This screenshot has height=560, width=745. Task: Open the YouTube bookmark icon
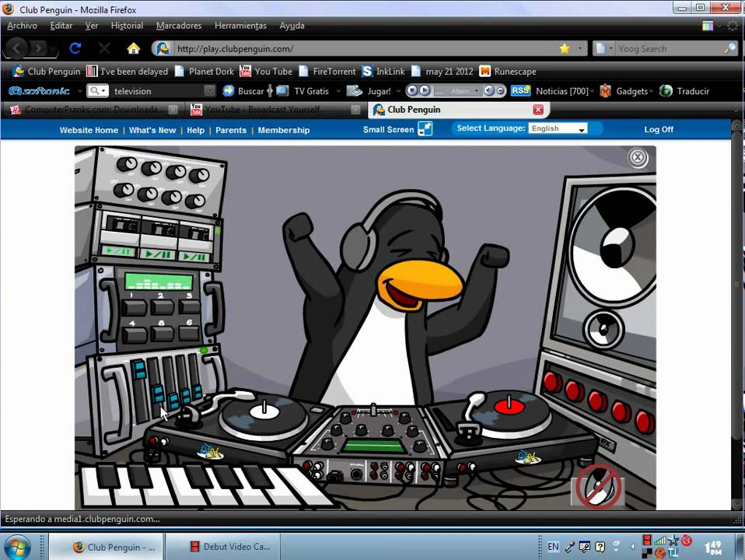pos(245,72)
